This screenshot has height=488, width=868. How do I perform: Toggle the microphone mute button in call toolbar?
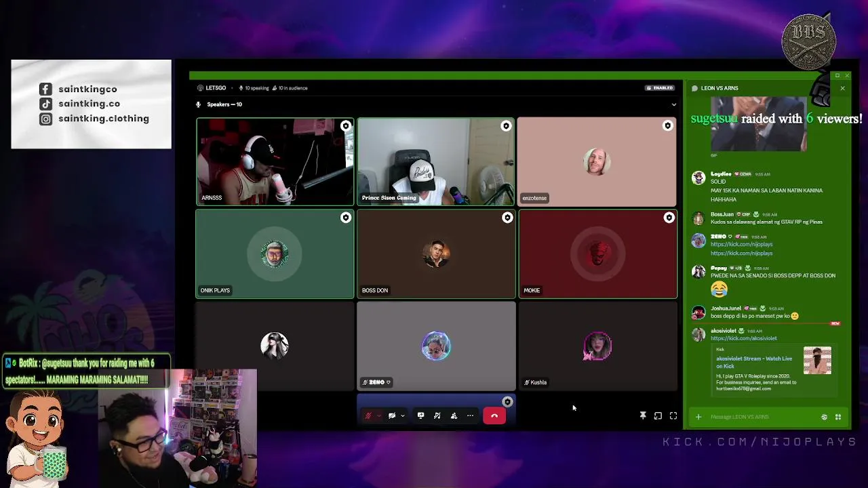click(x=368, y=415)
